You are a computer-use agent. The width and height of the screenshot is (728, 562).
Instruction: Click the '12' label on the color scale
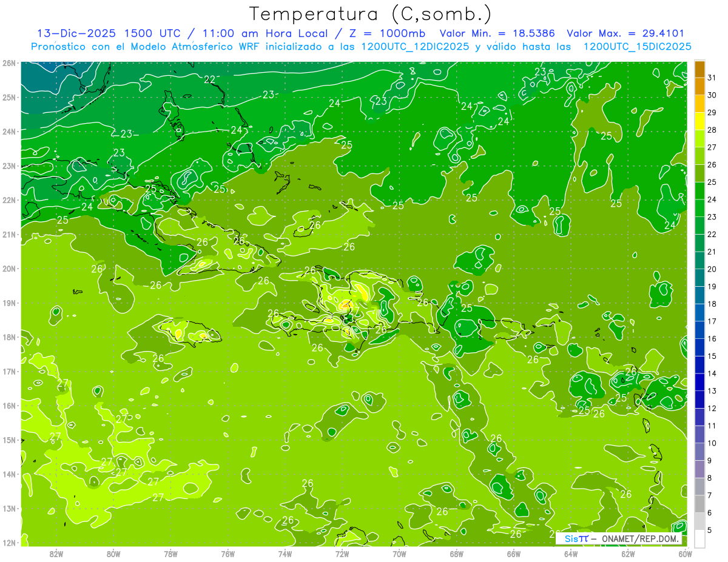coord(712,409)
